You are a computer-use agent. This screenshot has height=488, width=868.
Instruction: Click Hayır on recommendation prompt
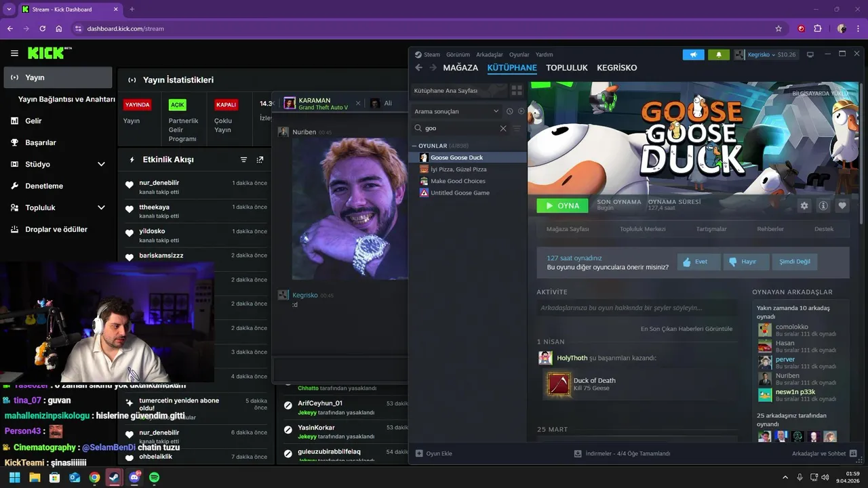747,262
